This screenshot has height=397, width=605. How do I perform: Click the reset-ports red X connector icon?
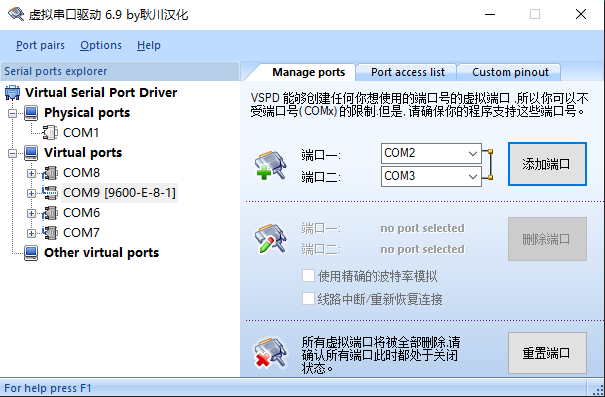click(271, 353)
